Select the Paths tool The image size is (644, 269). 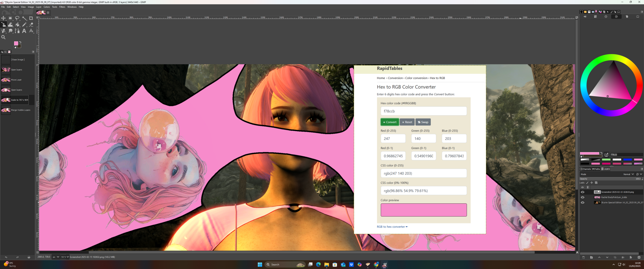(17, 31)
